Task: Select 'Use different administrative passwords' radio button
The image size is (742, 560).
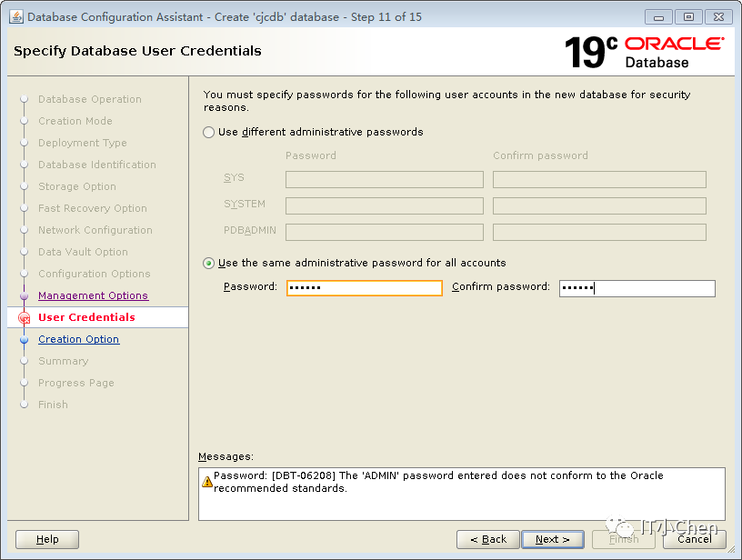Action: click(x=209, y=132)
